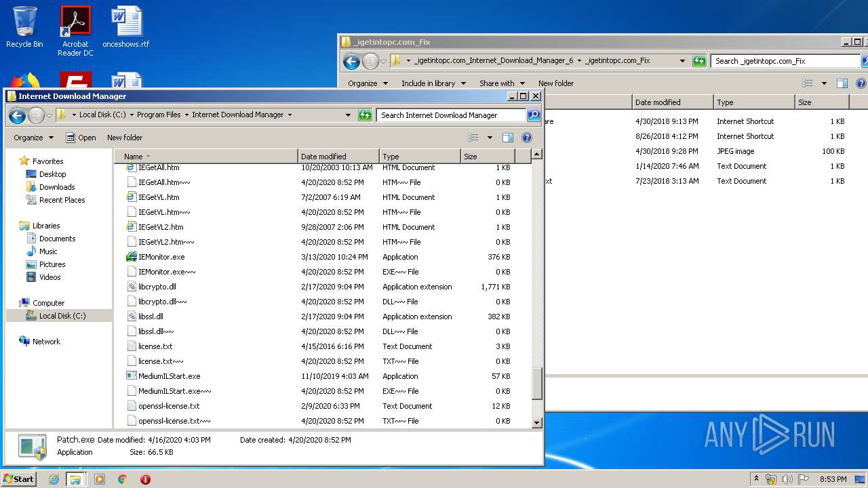This screenshot has width=868, height=488.
Task: Click the Search Internet Download Manager field
Action: click(452, 115)
